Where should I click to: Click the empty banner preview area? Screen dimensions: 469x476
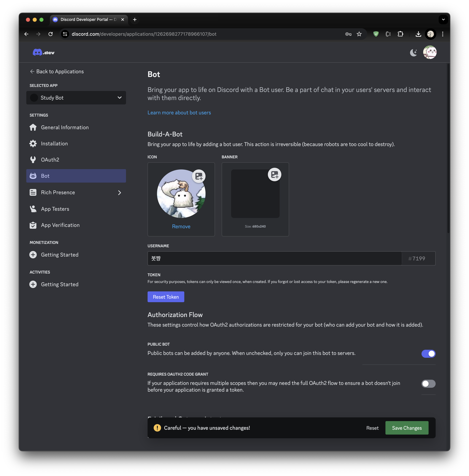click(x=255, y=194)
